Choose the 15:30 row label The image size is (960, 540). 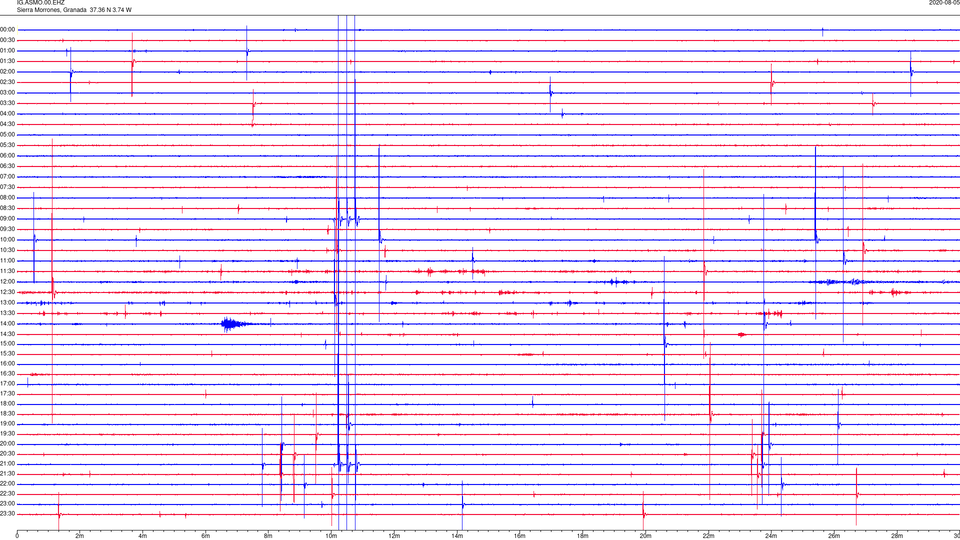[8, 353]
